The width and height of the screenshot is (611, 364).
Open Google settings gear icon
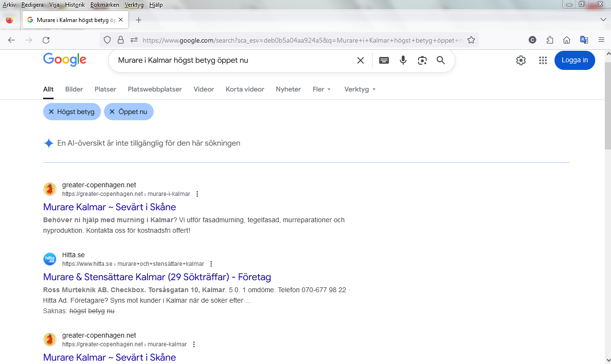pyautogui.click(x=521, y=60)
